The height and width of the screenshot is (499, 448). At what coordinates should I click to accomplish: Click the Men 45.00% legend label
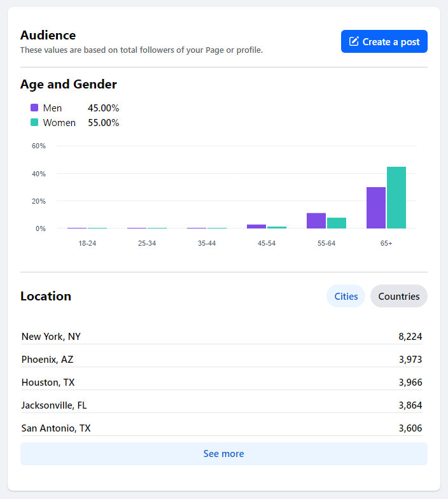(x=81, y=108)
